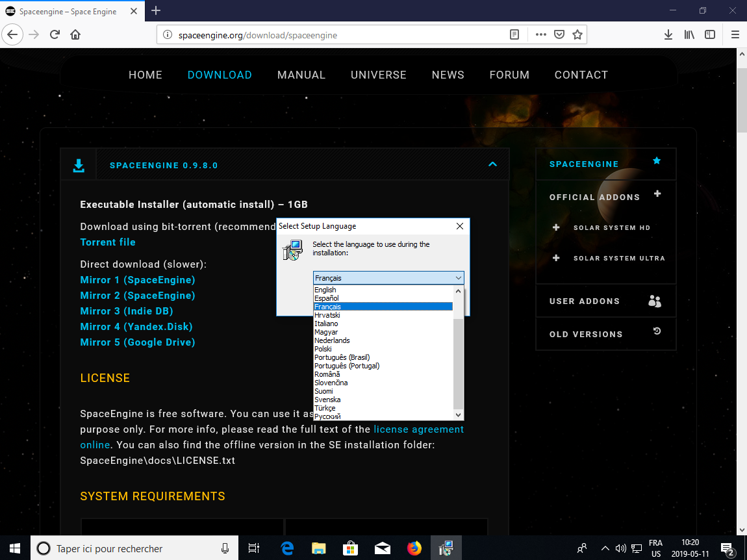747x560 pixels.
Task: Click the Firefox reload page icon
Action: click(x=55, y=34)
